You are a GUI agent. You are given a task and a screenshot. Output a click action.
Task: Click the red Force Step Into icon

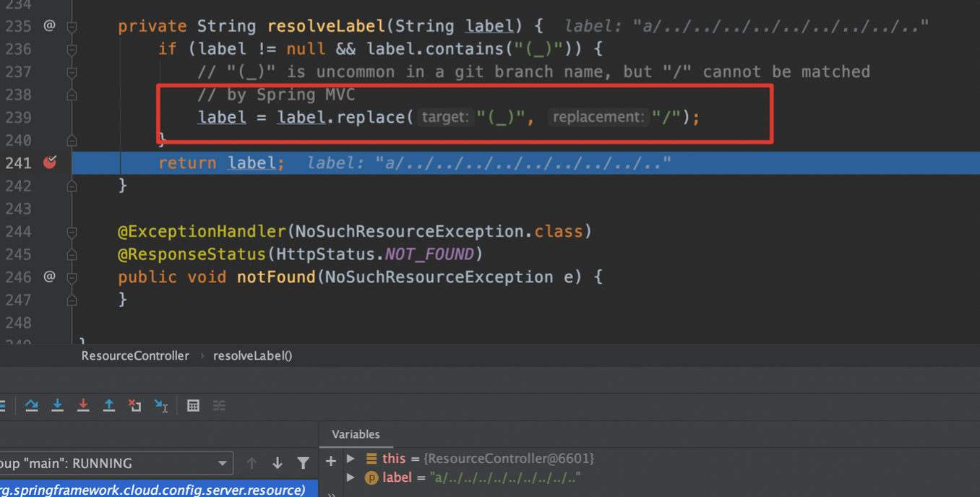click(x=83, y=405)
